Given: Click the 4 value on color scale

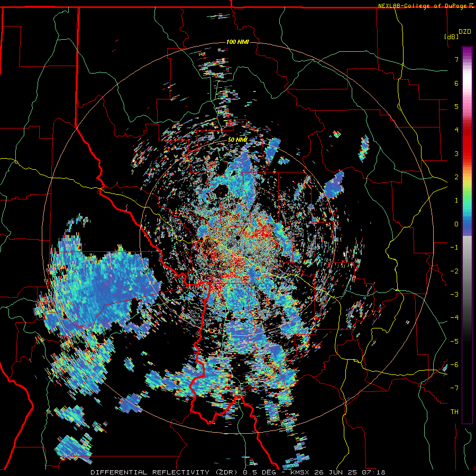Looking at the screenshot, I should 456,130.
